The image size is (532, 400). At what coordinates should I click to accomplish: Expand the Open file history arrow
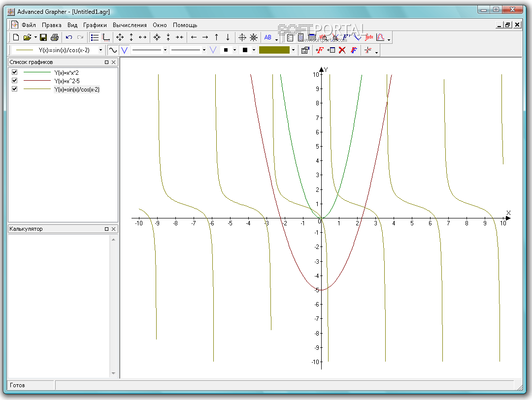(35, 37)
